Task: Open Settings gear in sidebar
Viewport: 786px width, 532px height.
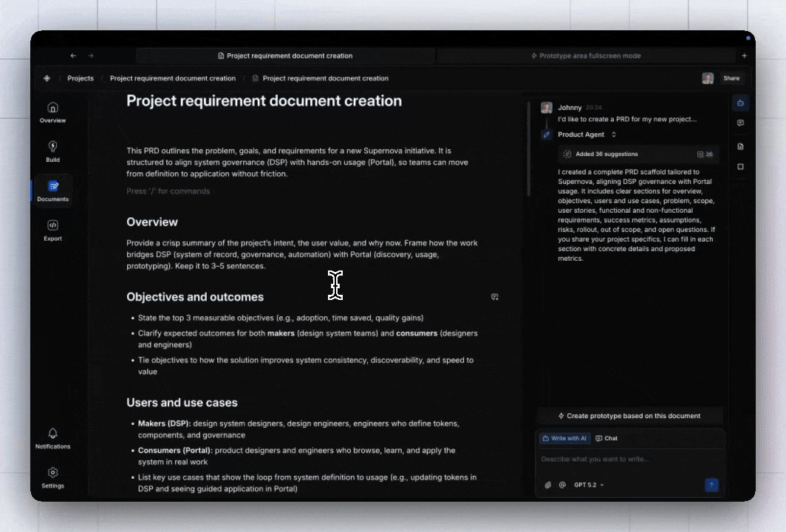Action: (x=52, y=478)
